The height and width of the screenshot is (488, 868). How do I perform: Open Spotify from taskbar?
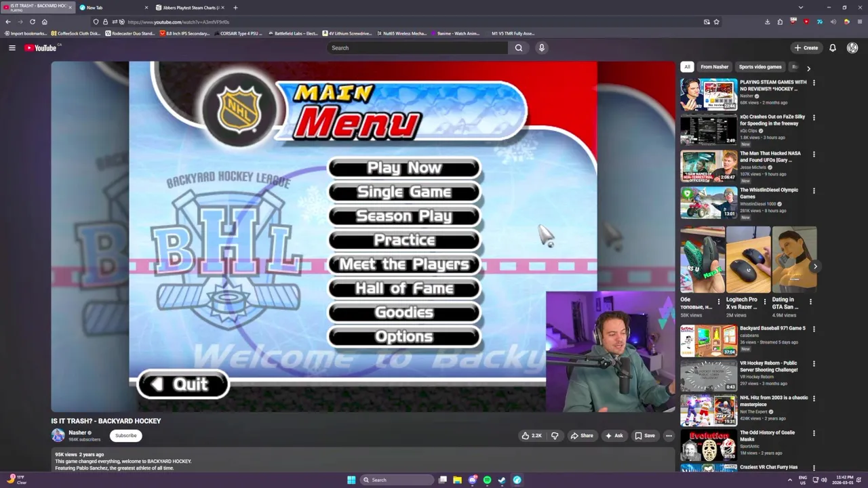click(x=487, y=480)
